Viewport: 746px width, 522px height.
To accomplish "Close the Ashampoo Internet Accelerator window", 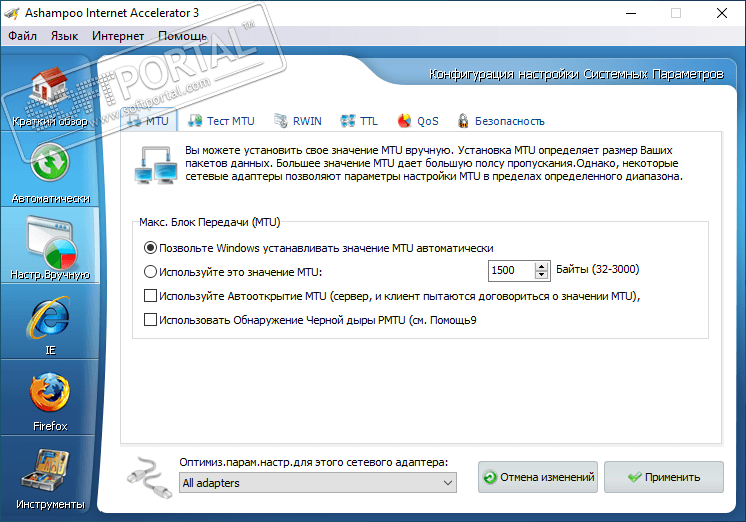I will pyautogui.click(x=722, y=13).
